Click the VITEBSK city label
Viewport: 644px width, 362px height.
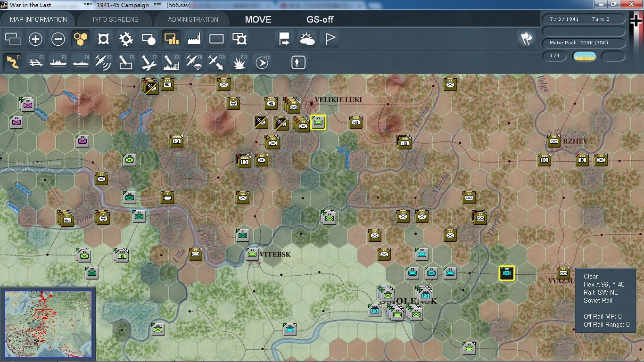(275, 255)
